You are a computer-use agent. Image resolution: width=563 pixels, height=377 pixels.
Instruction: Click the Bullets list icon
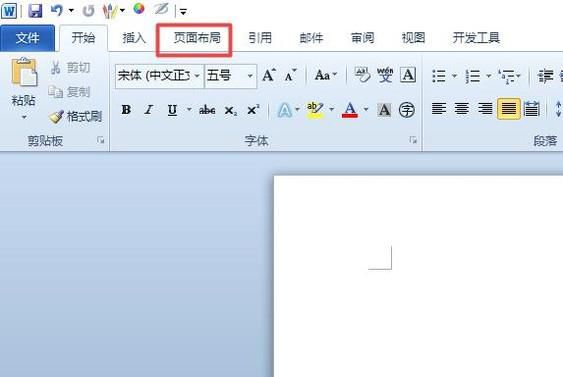pos(439,76)
